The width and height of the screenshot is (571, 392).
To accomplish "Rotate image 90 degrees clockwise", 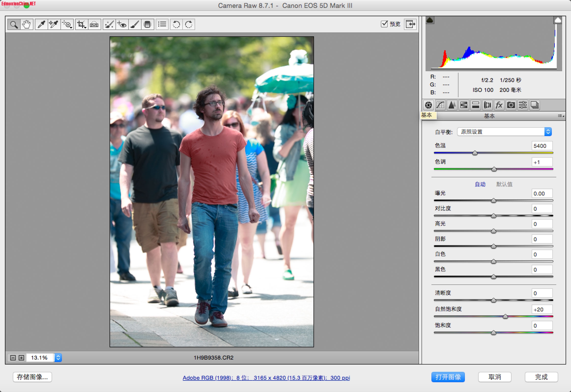I will pos(189,24).
